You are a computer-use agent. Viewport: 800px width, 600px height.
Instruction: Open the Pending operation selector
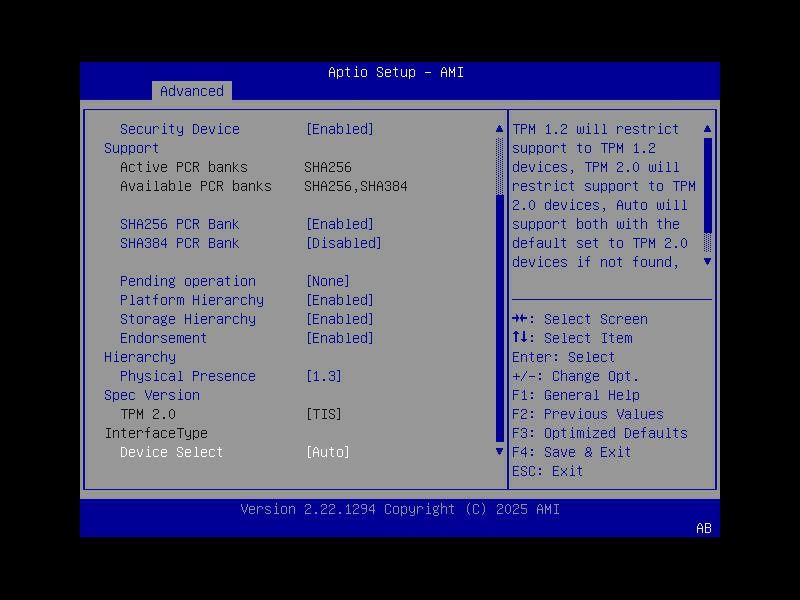point(332,280)
